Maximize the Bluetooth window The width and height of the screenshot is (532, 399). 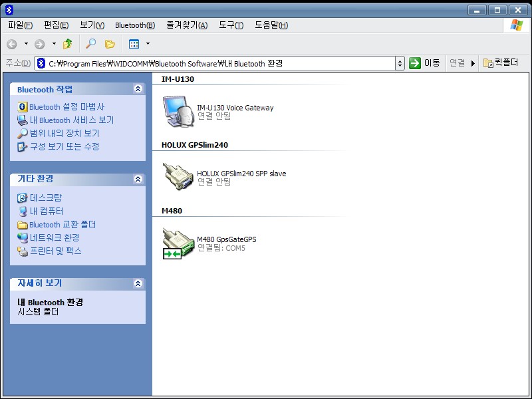coord(497,10)
